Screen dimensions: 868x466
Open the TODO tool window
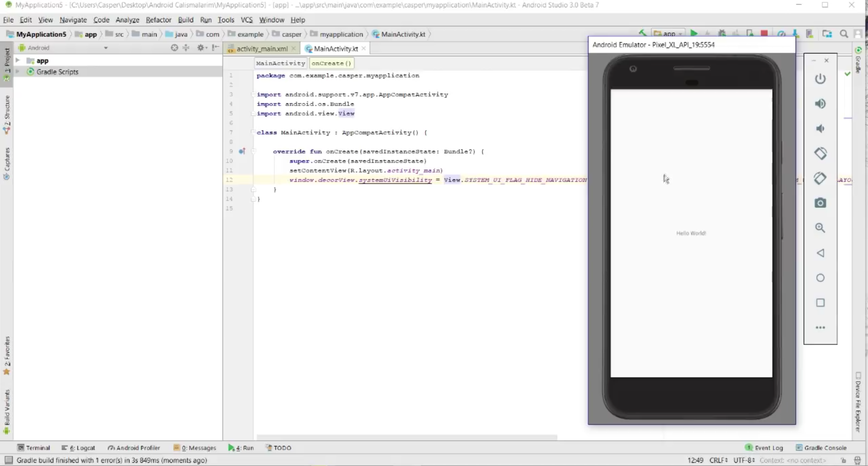(278, 448)
